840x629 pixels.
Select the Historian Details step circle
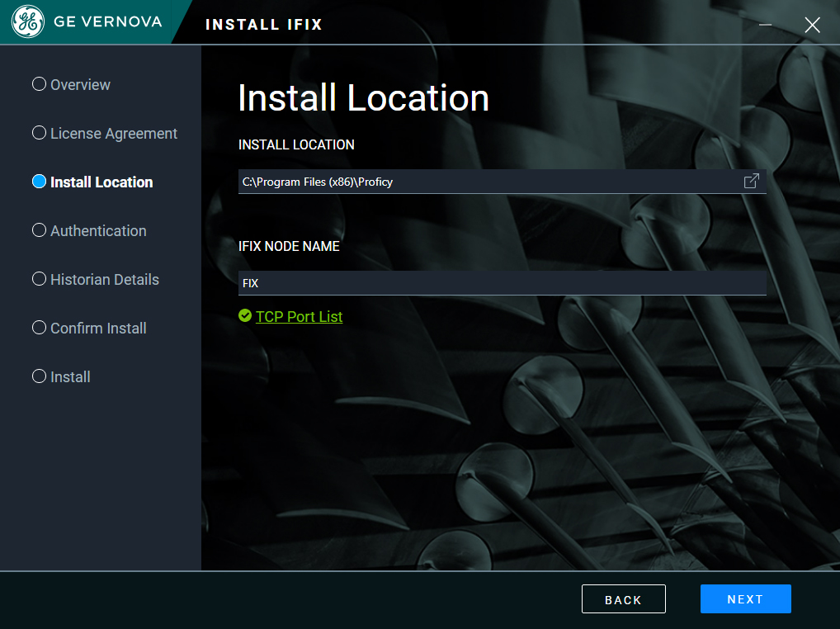tap(39, 279)
